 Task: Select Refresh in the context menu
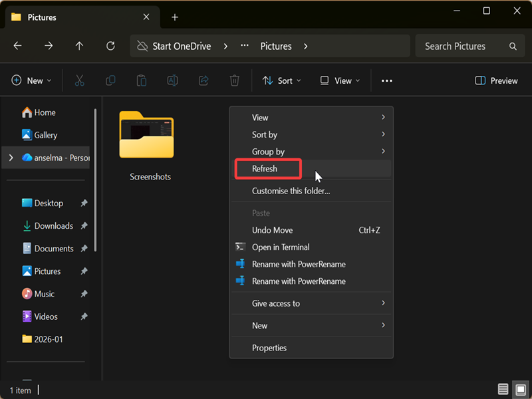(265, 169)
